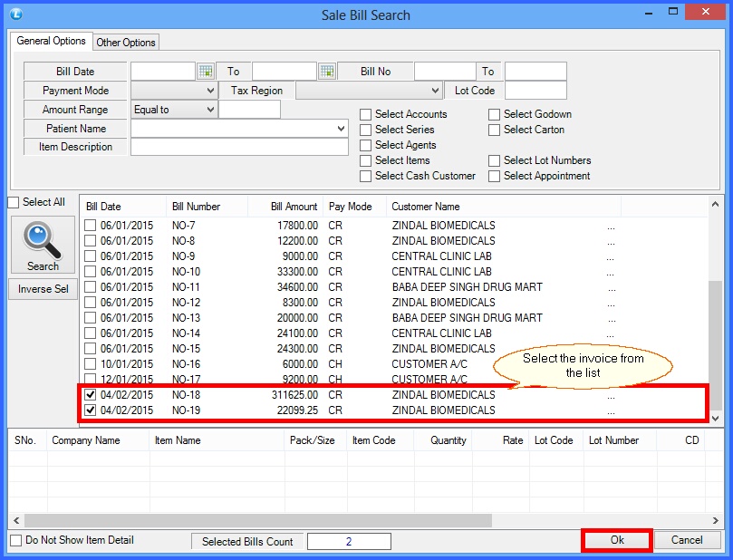Image resolution: width=733 pixels, height=560 pixels.
Task: Close the Sale Bill Search window
Action: point(705,12)
